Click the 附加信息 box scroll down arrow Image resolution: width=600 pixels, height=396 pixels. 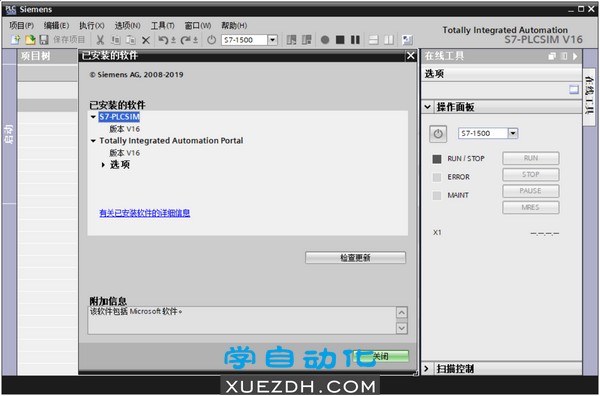[x=401, y=328]
